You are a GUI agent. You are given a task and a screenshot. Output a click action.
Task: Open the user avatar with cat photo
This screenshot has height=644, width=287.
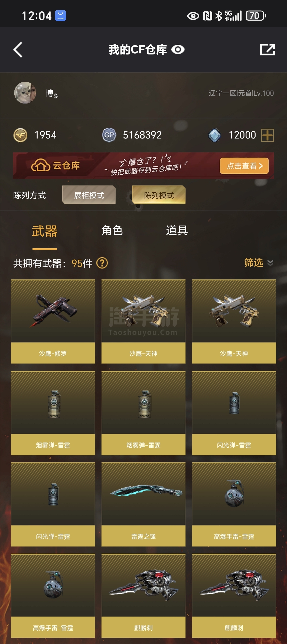click(25, 93)
